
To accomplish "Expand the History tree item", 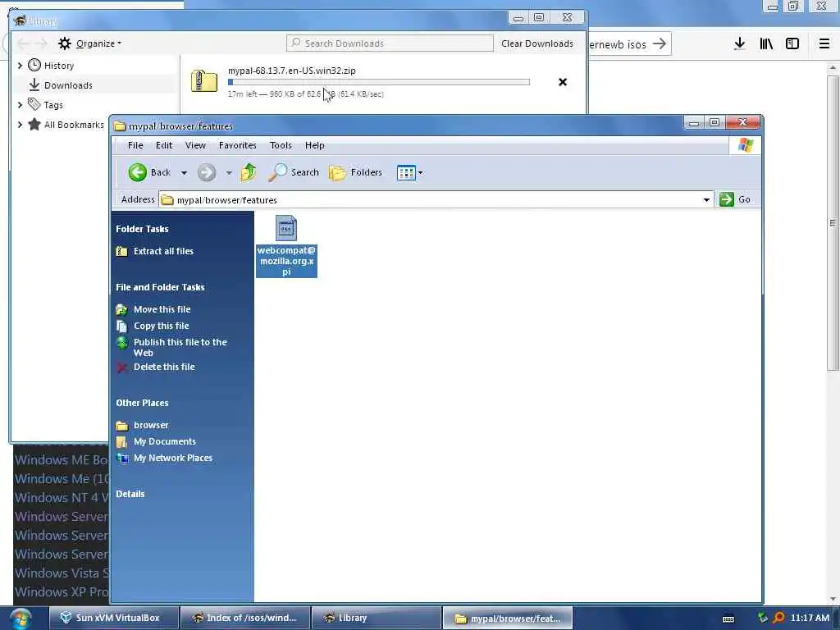I will point(20,66).
